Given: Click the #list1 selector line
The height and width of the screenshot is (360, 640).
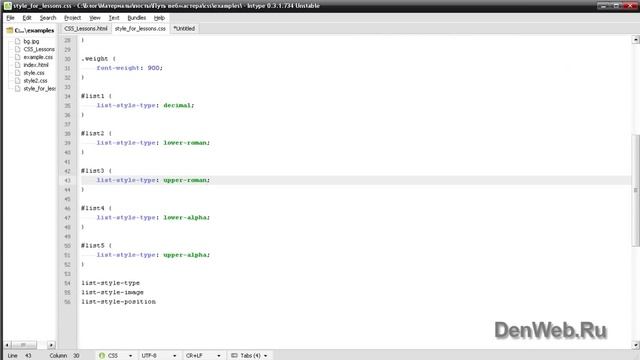Looking at the screenshot, I should click(96, 96).
